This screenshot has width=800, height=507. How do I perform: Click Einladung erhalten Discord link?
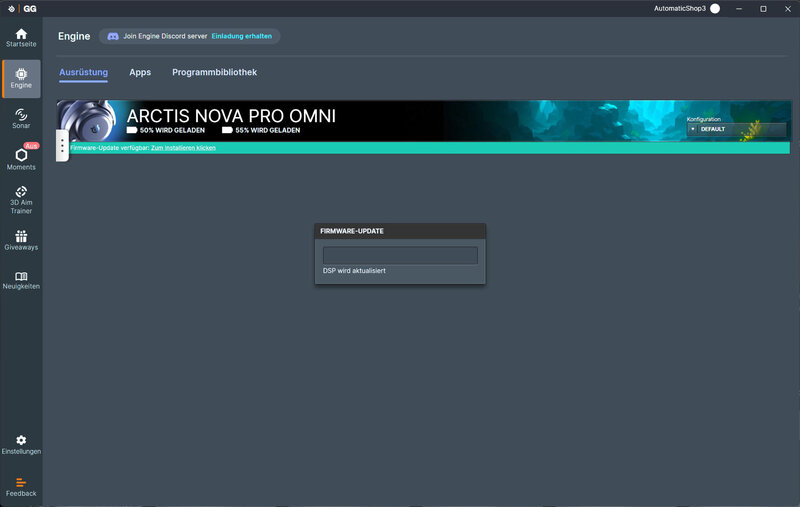241,36
